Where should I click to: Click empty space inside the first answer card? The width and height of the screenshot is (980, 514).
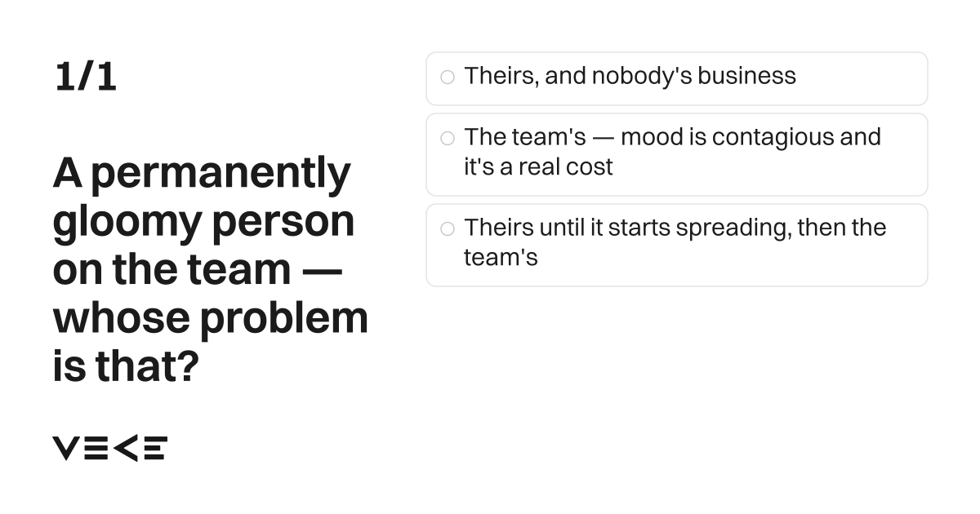coord(862,78)
